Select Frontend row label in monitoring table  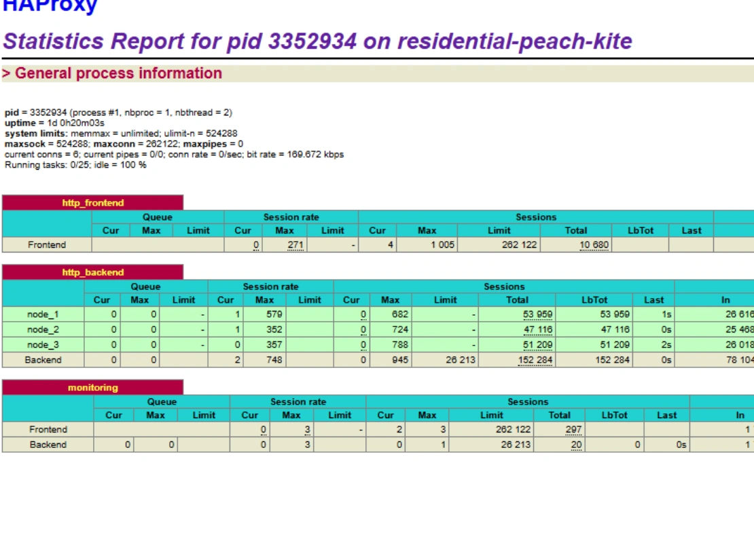click(x=48, y=429)
